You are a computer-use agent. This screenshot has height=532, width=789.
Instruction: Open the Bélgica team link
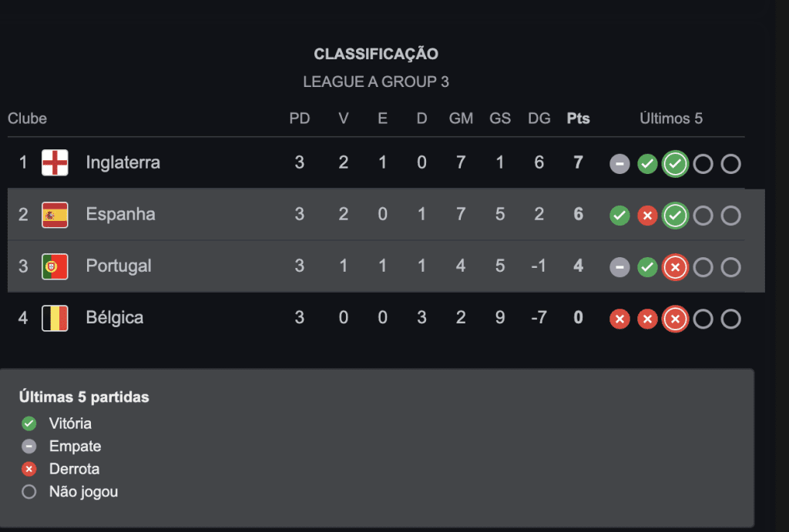[x=114, y=317]
